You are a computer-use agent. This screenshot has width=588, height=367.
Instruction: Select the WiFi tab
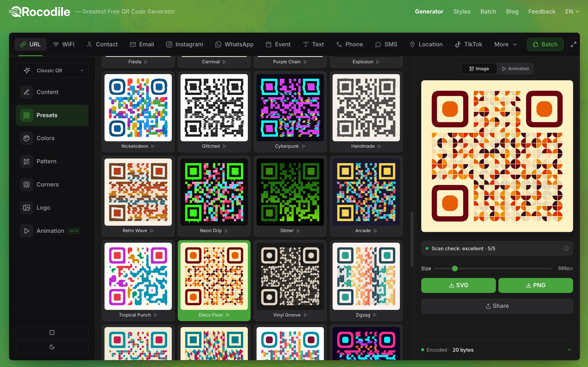pyautogui.click(x=64, y=44)
